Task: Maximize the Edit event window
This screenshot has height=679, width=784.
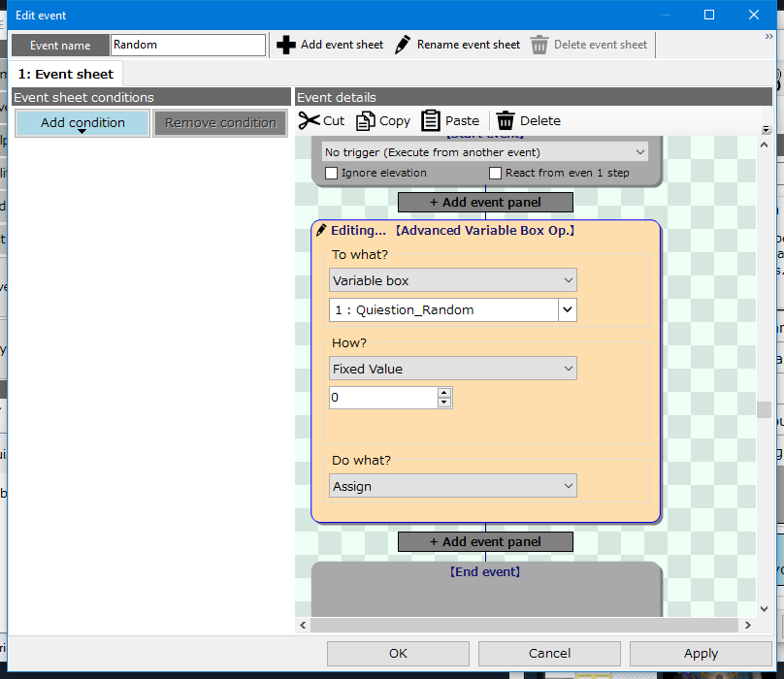Action: point(709,15)
